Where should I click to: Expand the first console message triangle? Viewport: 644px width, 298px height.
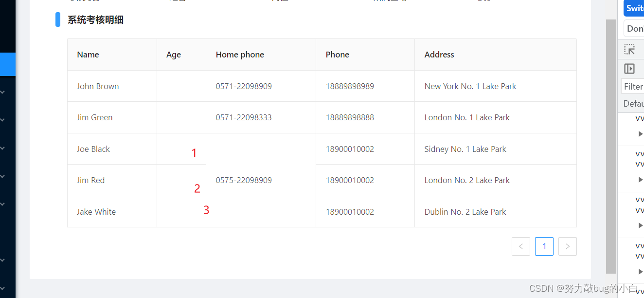coord(641,134)
